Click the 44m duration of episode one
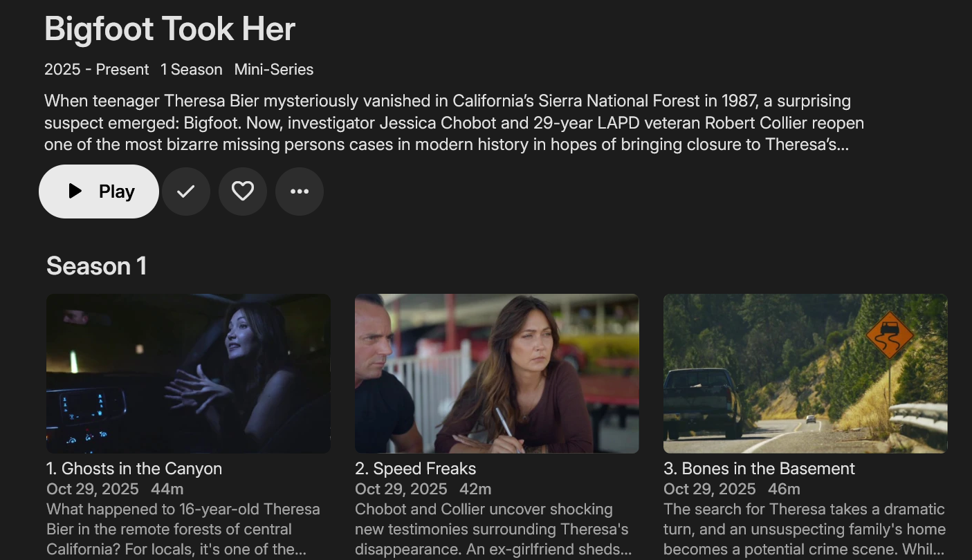 167,489
